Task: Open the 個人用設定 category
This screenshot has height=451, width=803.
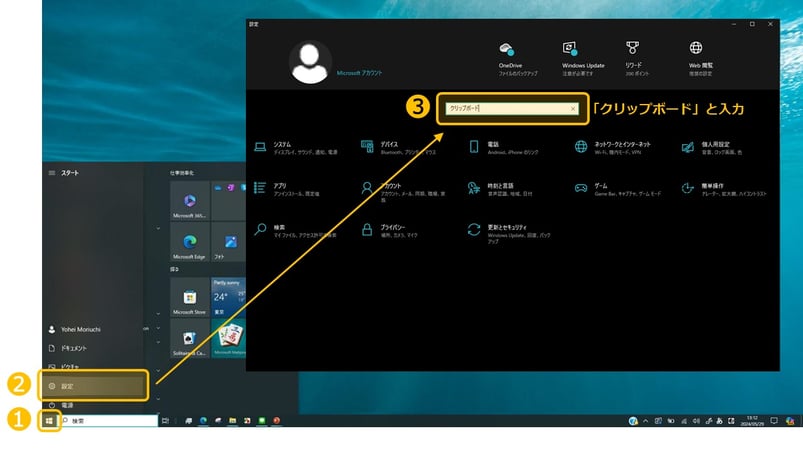Action: click(x=712, y=148)
